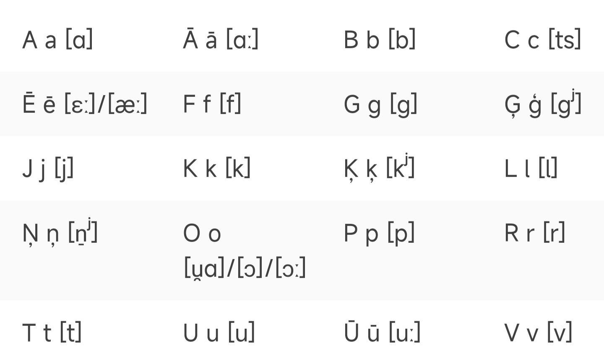Select the 'Ņ ņ [nʲ]' cell
Screen dimensions: 604x364
(60, 232)
